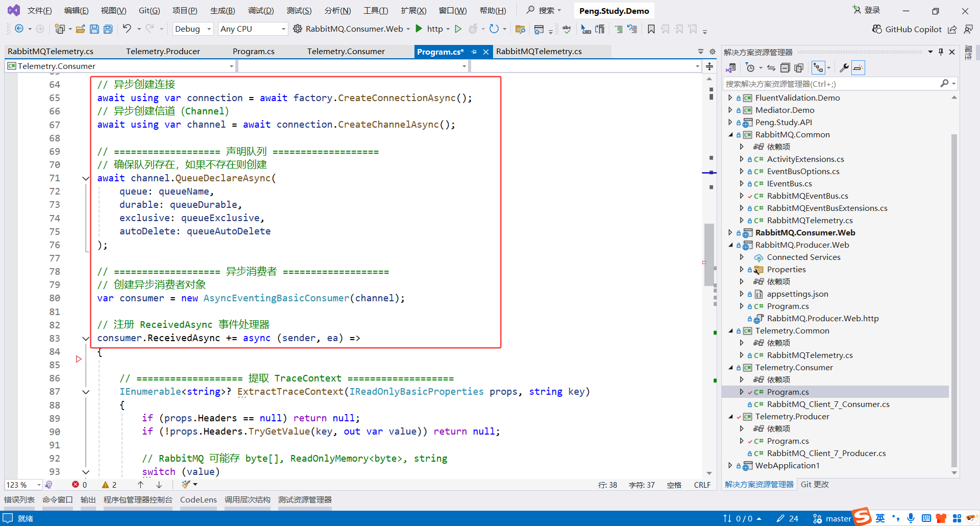
Task: Select RabbitMQEventBus.cs in Solution Explorer
Action: tap(807, 196)
